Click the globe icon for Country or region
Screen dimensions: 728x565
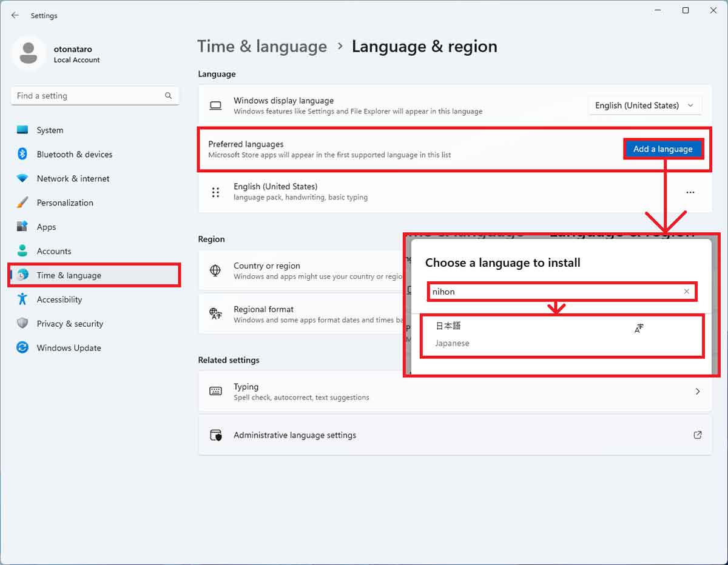(x=215, y=270)
